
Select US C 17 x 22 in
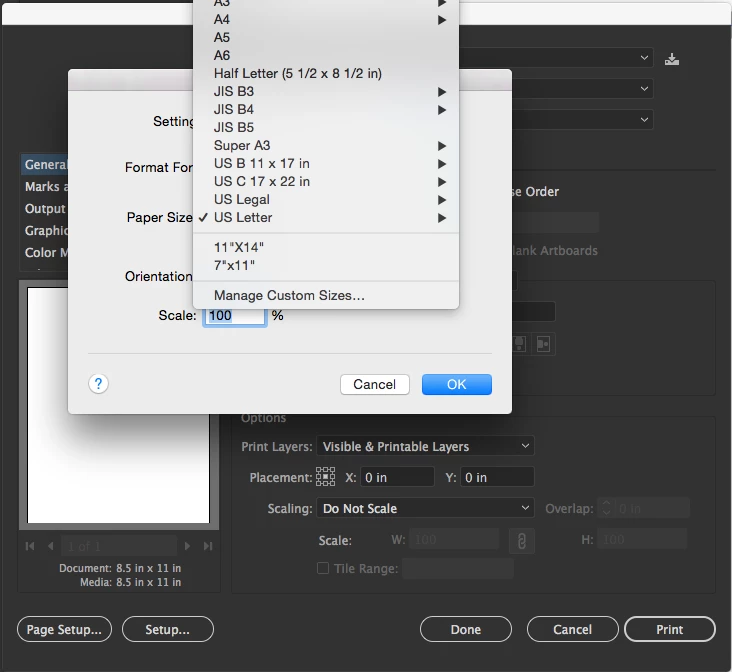tap(326, 182)
